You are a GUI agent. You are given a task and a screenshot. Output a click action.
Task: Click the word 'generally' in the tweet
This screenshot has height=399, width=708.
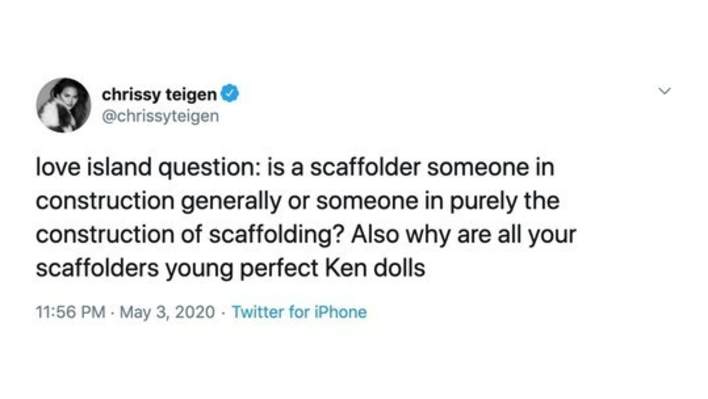231,201
